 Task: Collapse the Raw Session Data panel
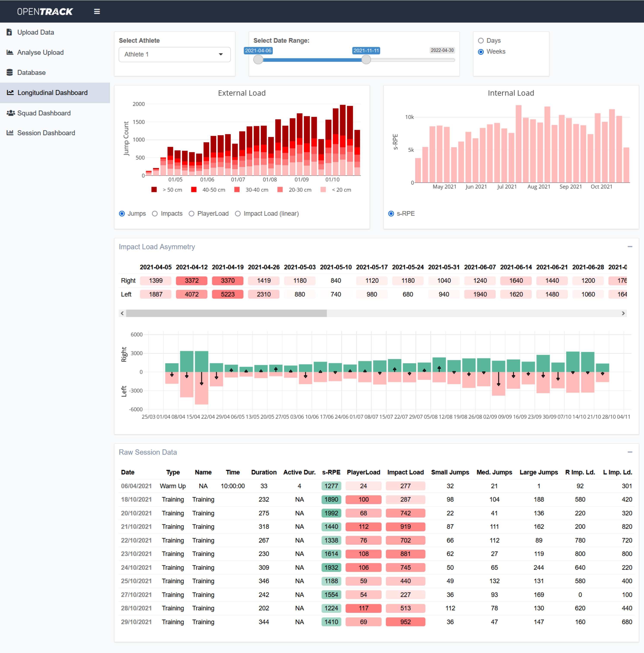(x=630, y=452)
